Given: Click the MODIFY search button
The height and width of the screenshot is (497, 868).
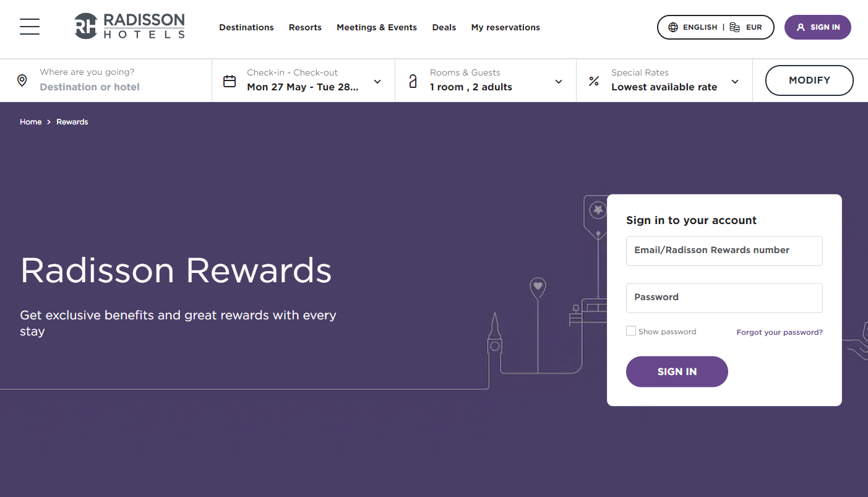Looking at the screenshot, I should click(x=809, y=80).
